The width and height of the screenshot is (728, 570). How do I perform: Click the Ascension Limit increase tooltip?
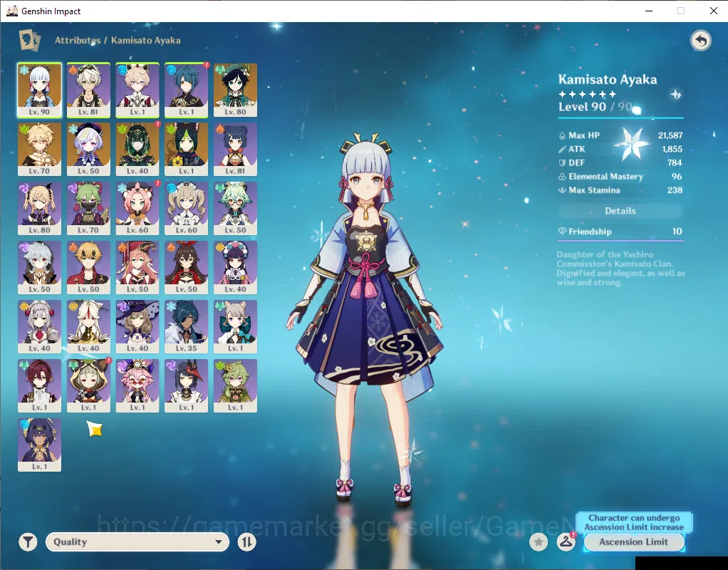[x=634, y=522]
